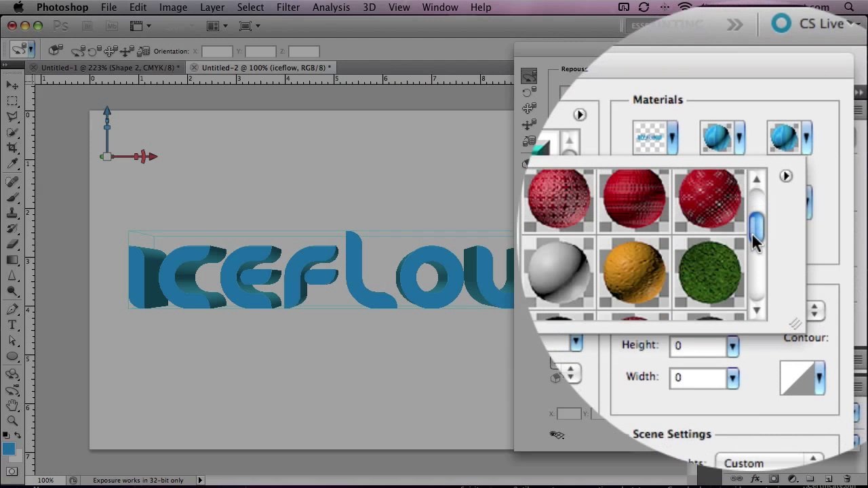Toggle Quick Mask mode
Screen dimensions: 868x488
point(12,470)
